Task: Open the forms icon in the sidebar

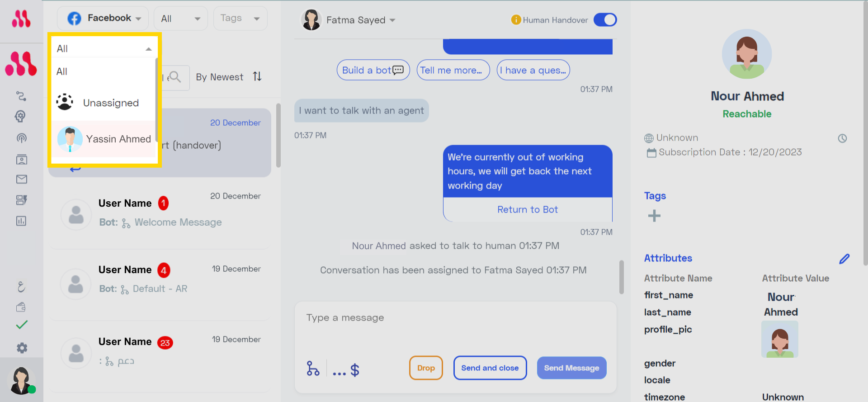Action: (21, 200)
